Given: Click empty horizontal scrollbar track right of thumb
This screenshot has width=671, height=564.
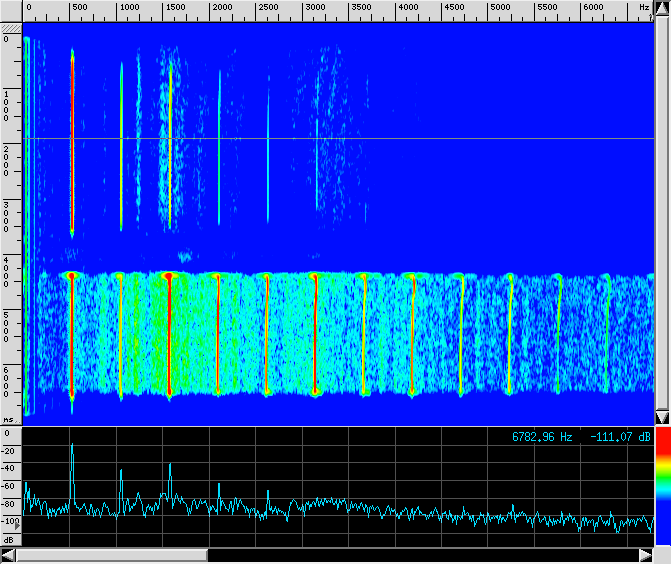Looking at the screenshot, I should [x=420, y=555].
